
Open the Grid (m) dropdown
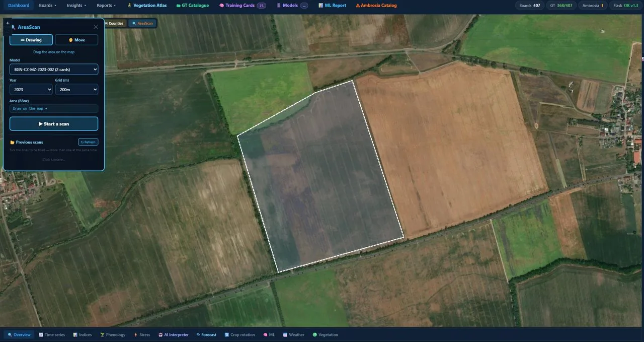(x=76, y=89)
